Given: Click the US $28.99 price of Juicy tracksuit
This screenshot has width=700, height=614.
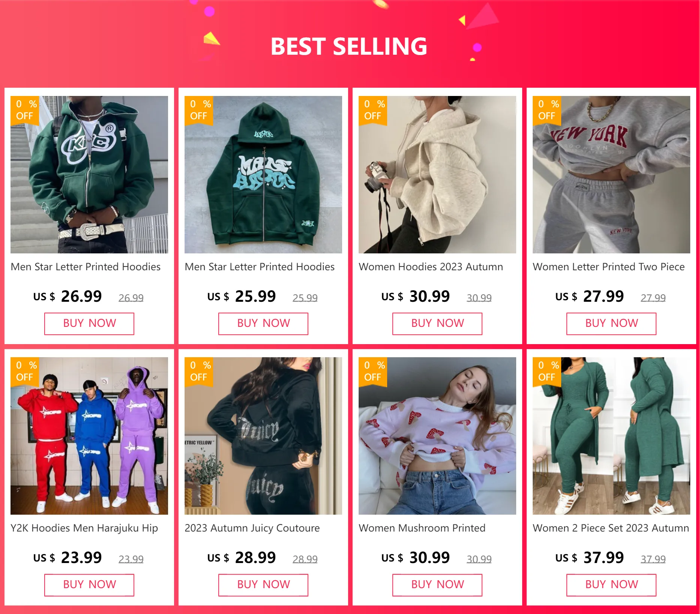Looking at the screenshot, I should click(x=255, y=558).
